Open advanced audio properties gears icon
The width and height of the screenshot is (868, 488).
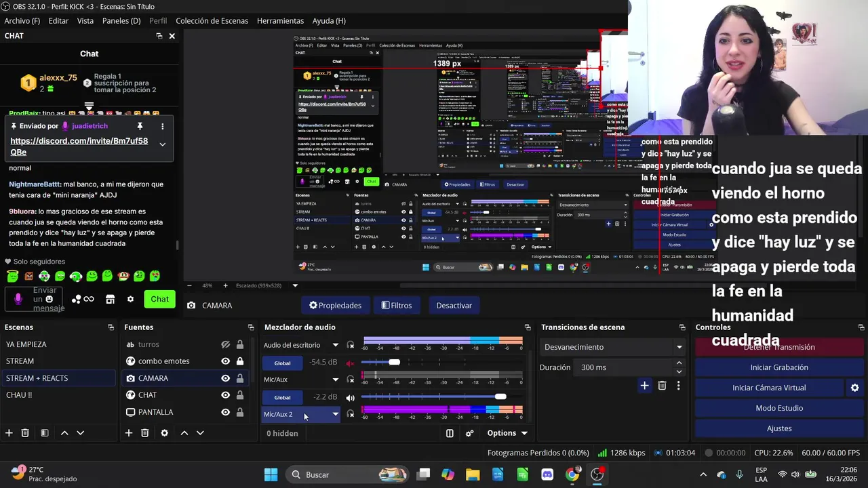pyautogui.click(x=469, y=433)
